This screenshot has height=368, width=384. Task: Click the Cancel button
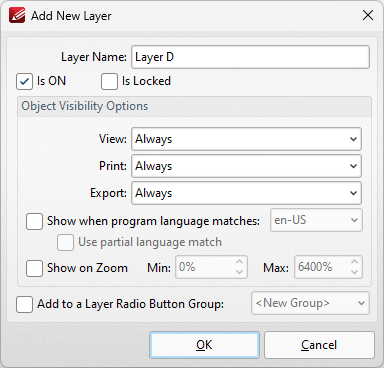(x=319, y=345)
